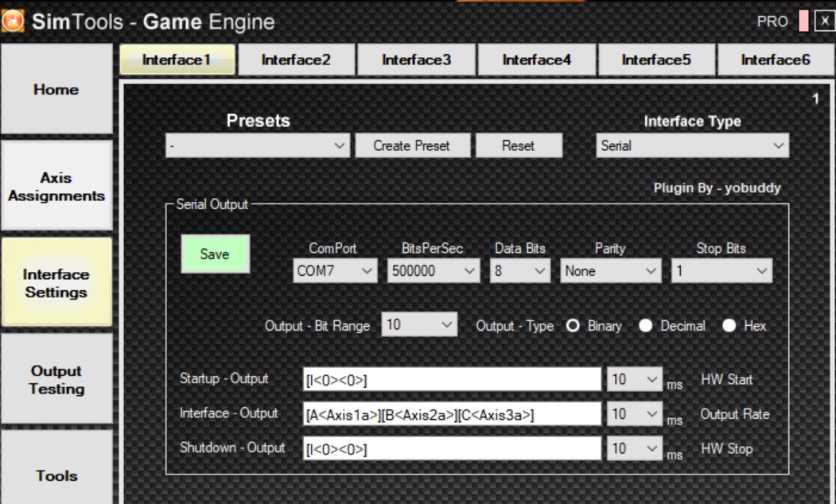This screenshot has height=504, width=836.
Task: Open the ComPort dropdown showing COM7
Action: point(335,270)
